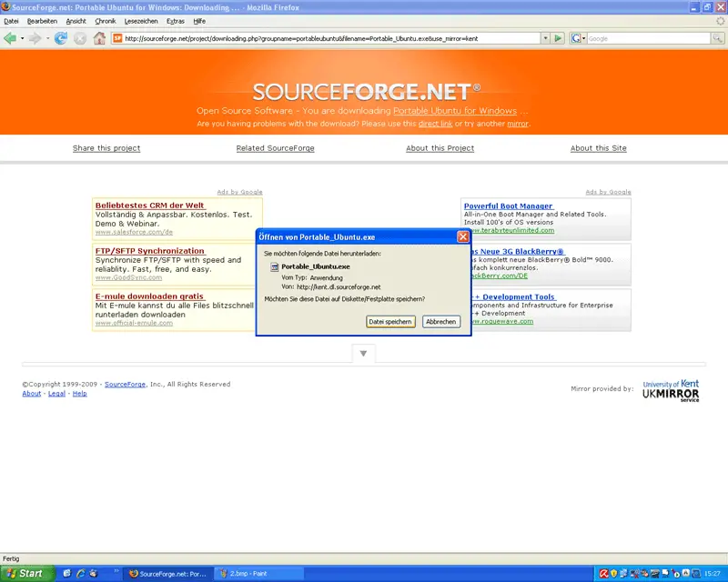The width and height of the screenshot is (728, 582).
Task: Switch to 2.bmp - Paint taskbar button
Action: coord(259,574)
